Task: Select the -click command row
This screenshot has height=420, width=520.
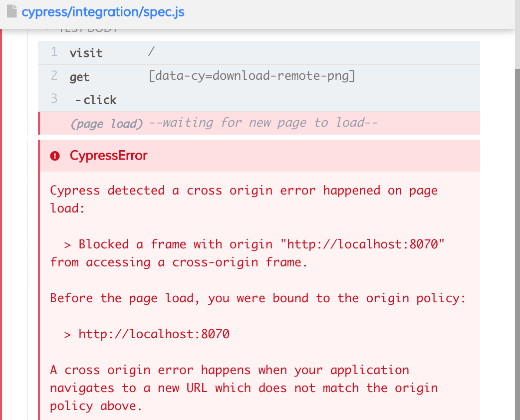Action: click(x=259, y=99)
